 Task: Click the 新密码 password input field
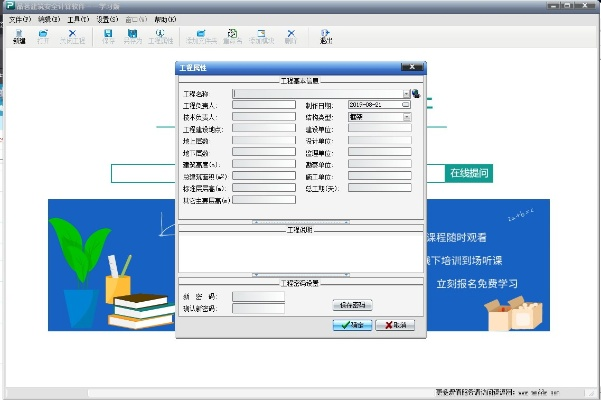point(257,296)
